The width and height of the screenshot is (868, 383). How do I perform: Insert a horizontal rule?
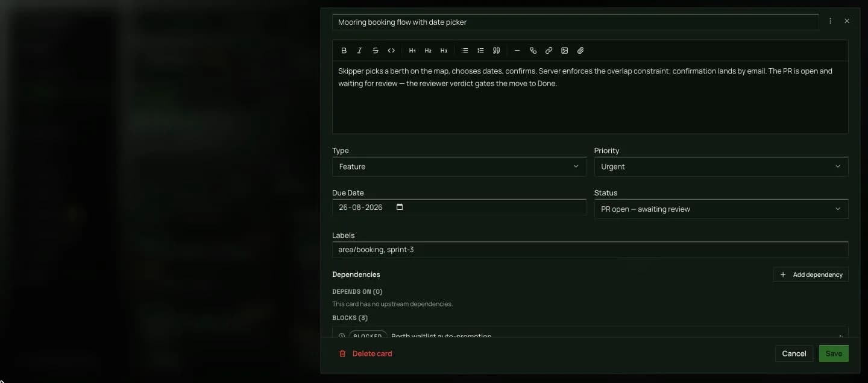tap(517, 51)
